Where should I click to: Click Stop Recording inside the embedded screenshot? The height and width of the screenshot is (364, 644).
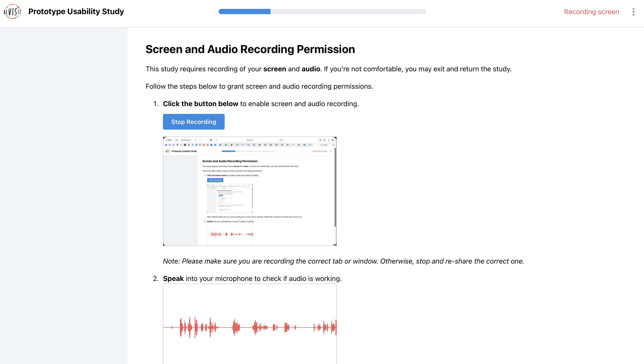[x=216, y=180]
